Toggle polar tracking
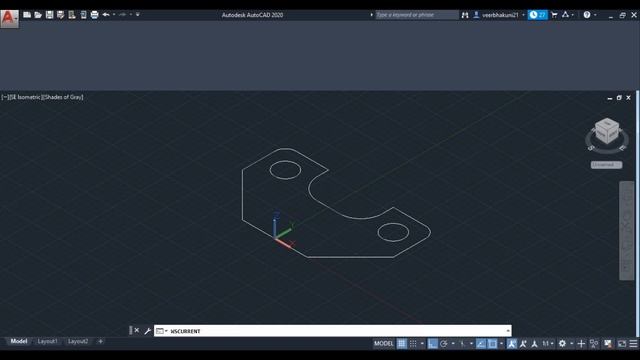The image size is (640, 360). 444,344
